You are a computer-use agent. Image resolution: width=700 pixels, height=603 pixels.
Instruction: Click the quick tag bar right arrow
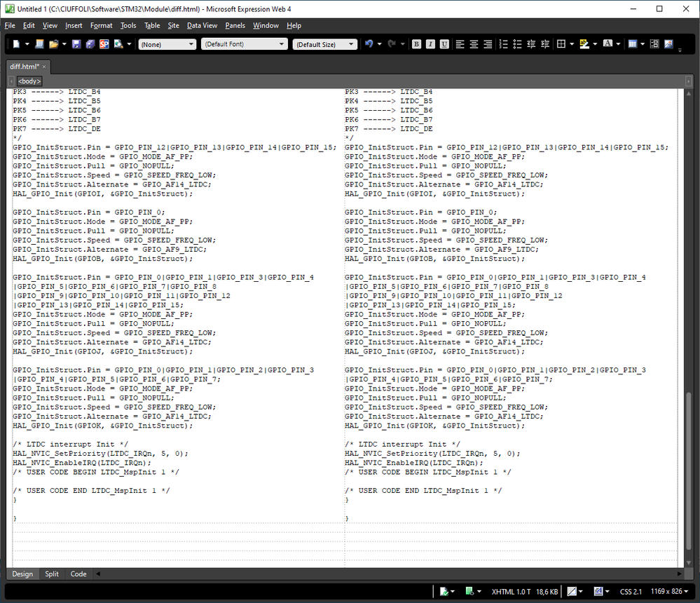(x=688, y=81)
